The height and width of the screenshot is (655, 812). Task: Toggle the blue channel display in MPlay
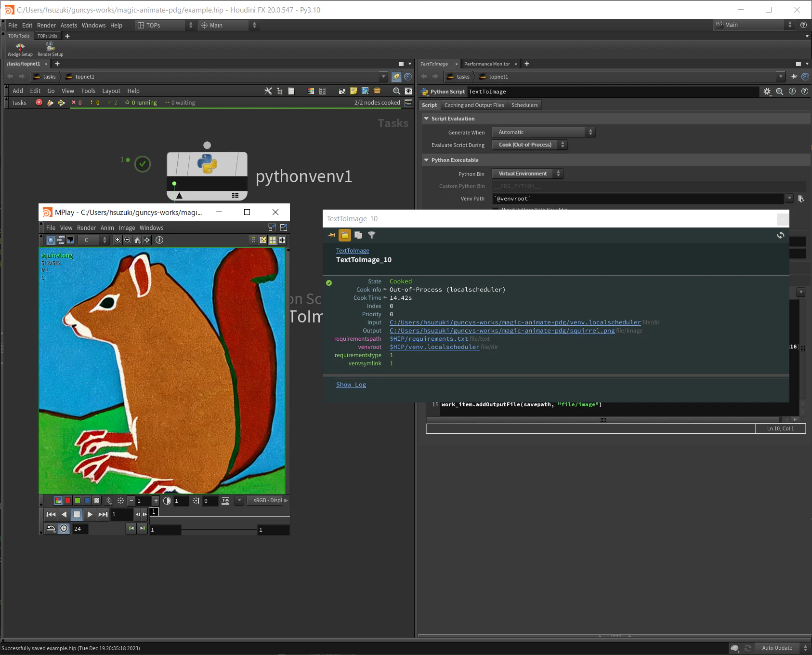click(87, 500)
